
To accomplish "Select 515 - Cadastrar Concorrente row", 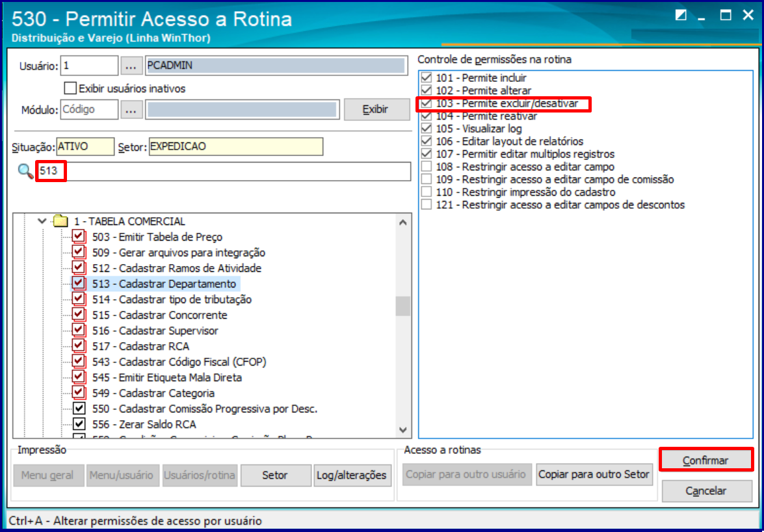I will pyautogui.click(x=160, y=315).
